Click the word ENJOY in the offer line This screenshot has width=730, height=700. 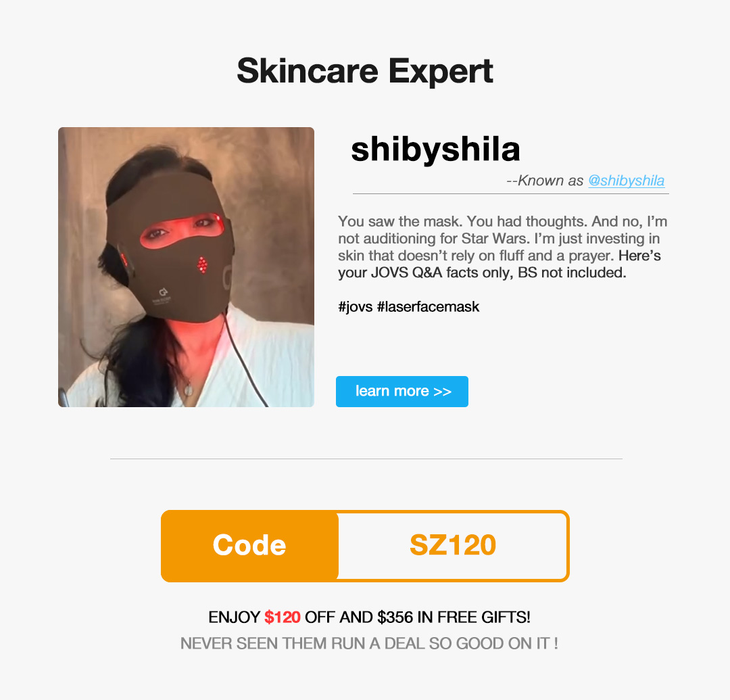[234, 617]
